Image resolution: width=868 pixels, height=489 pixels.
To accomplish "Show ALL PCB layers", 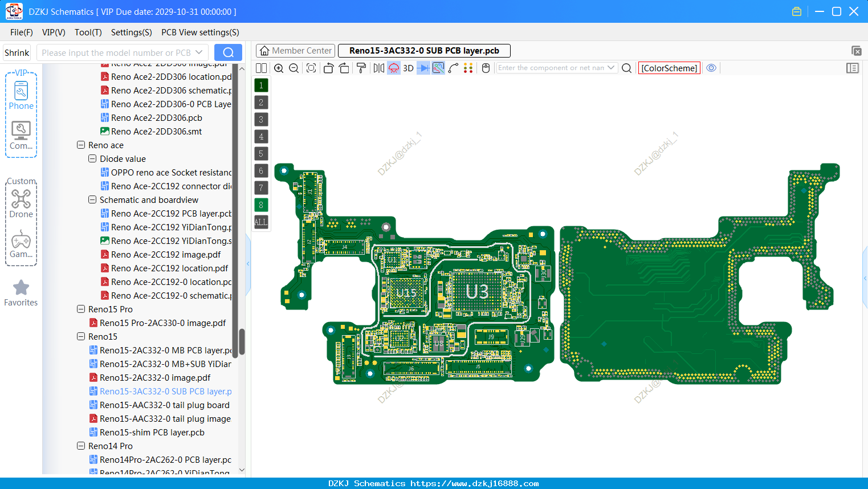I will click(x=261, y=222).
